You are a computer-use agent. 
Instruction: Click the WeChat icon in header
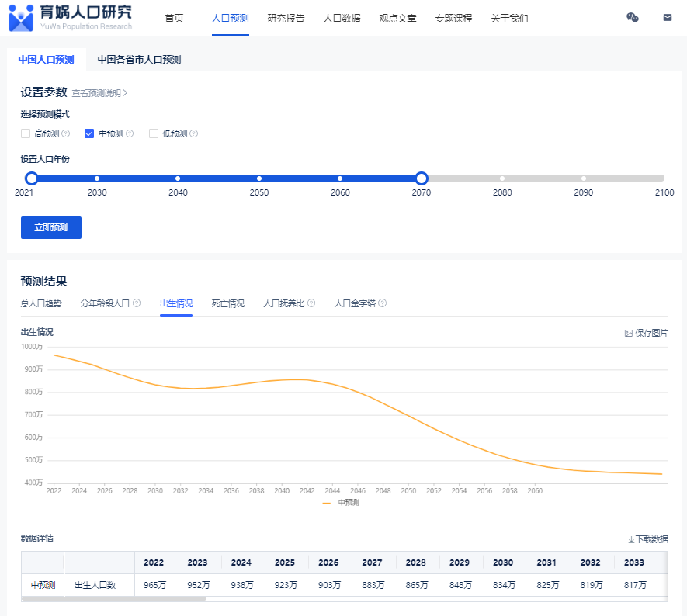pos(633,18)
